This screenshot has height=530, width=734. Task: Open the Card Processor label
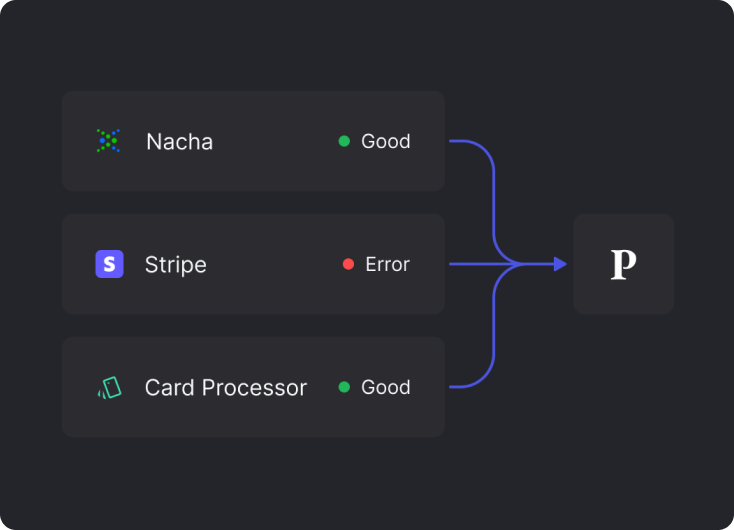pos(225,387)
